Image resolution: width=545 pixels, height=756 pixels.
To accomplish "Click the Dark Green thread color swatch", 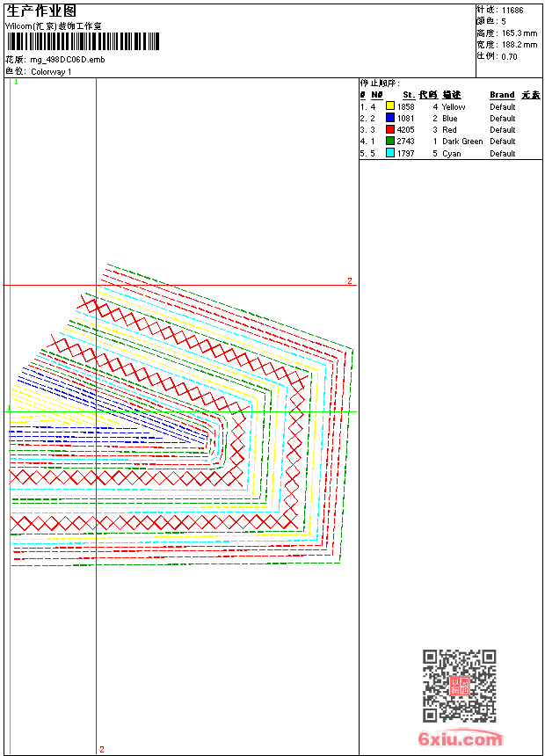I will [390, 141].
